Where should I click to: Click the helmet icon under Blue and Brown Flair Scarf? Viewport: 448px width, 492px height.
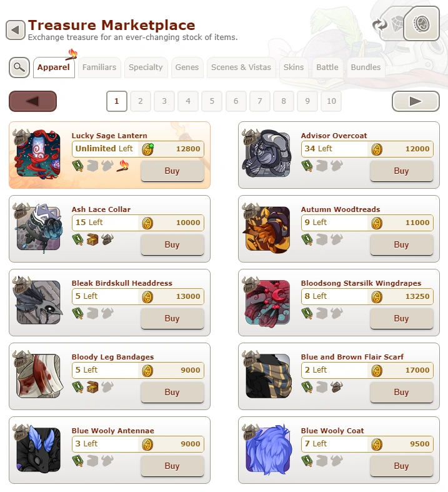[x=337, y=387]
